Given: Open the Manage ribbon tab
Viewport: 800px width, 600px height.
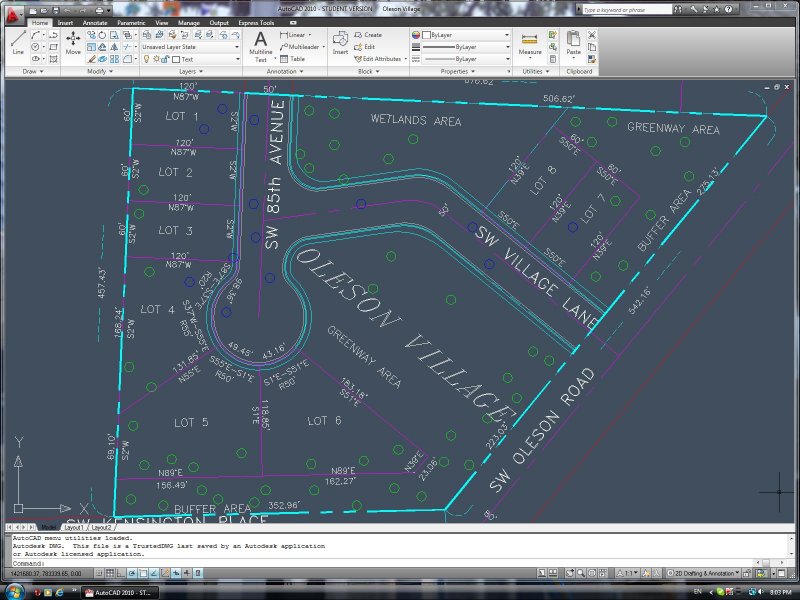Looking at the screenshot, I should pyautogui.click(x=188, y=23).
